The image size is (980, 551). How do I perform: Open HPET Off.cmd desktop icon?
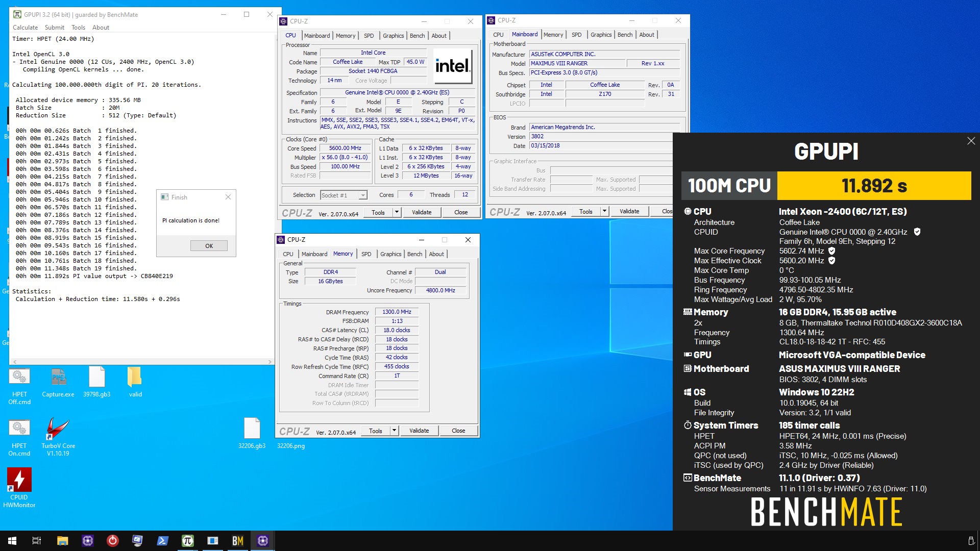coord(19,386)
